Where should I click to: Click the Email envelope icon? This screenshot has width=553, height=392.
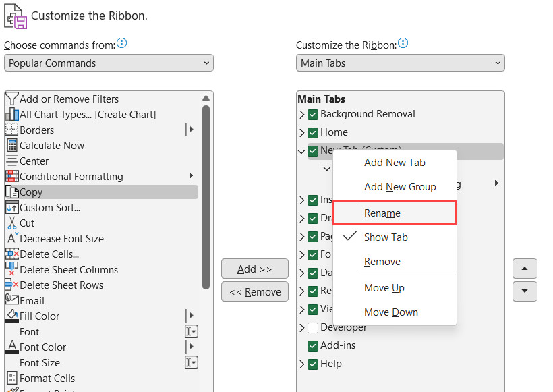pos(11,300)
